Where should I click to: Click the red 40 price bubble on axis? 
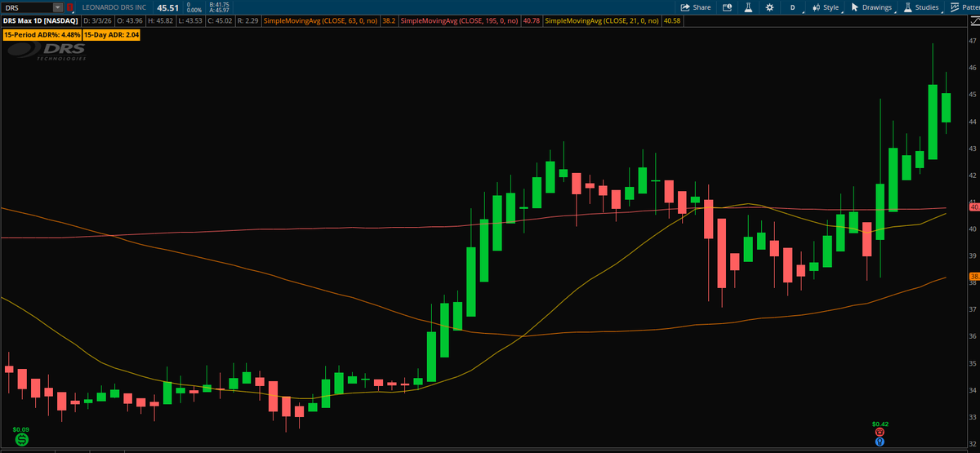[973, 207]
